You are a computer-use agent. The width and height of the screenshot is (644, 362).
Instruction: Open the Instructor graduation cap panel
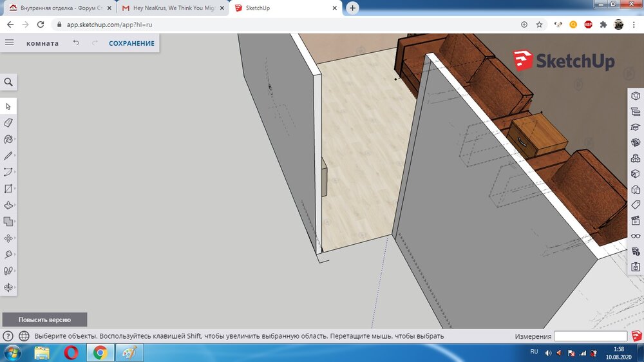[x=636, y=127]
